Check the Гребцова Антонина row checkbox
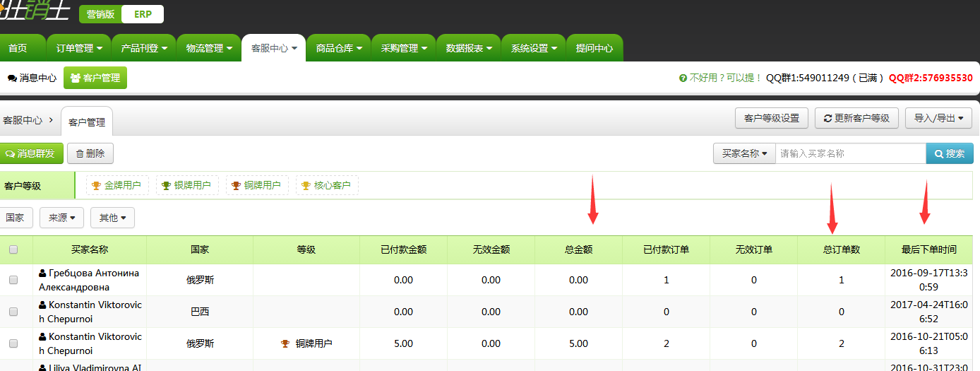 coord(13,280)
